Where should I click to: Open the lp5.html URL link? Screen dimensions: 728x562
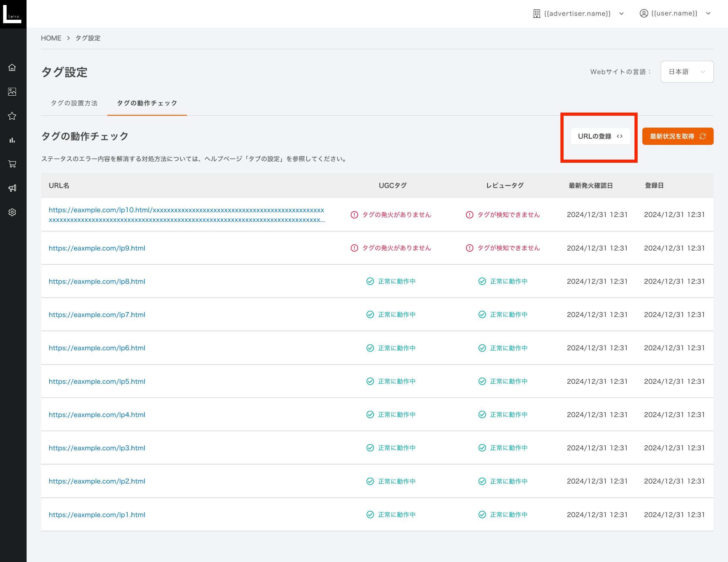(x=97, y=381)
